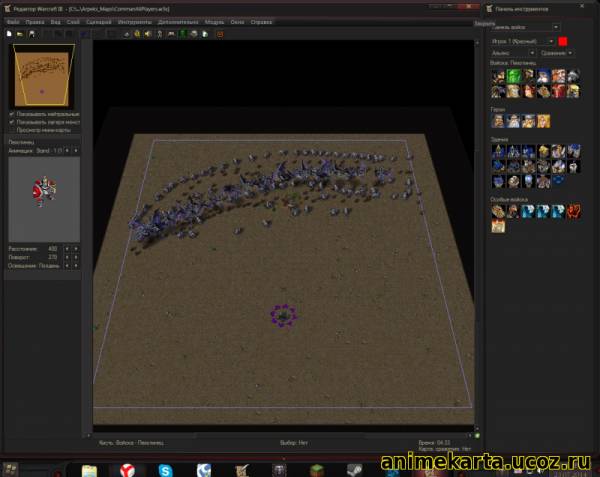Open the Sound Editor speaker icon
Screen dimensions: 600x477
[x=148, y=34]
